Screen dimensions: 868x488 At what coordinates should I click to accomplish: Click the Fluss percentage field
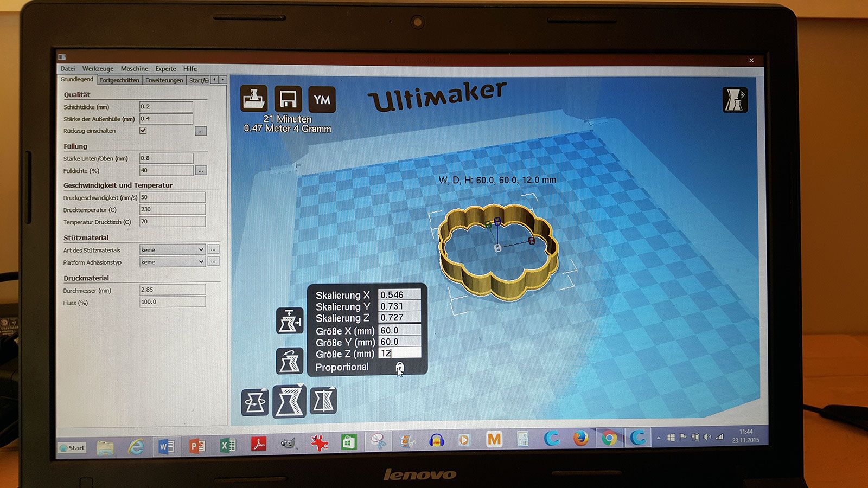[x=173, y=302]
